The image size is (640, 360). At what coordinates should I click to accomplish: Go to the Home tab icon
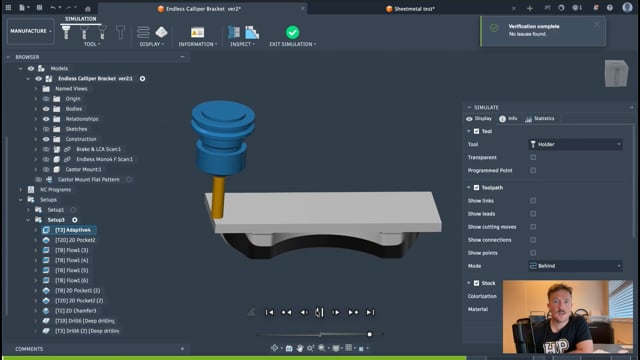click(x=87, y=9)
